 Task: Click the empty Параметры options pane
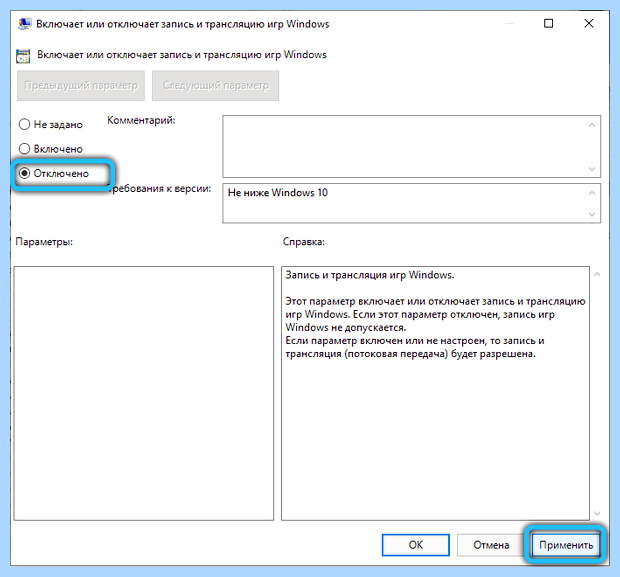[144, 393]
